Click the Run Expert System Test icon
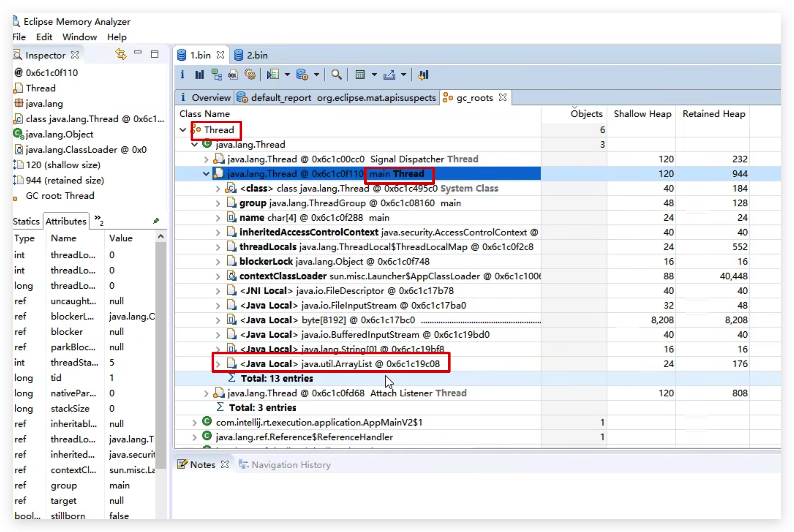The width and height of the screenshot is (794, 532). click(x=273, y=75)
